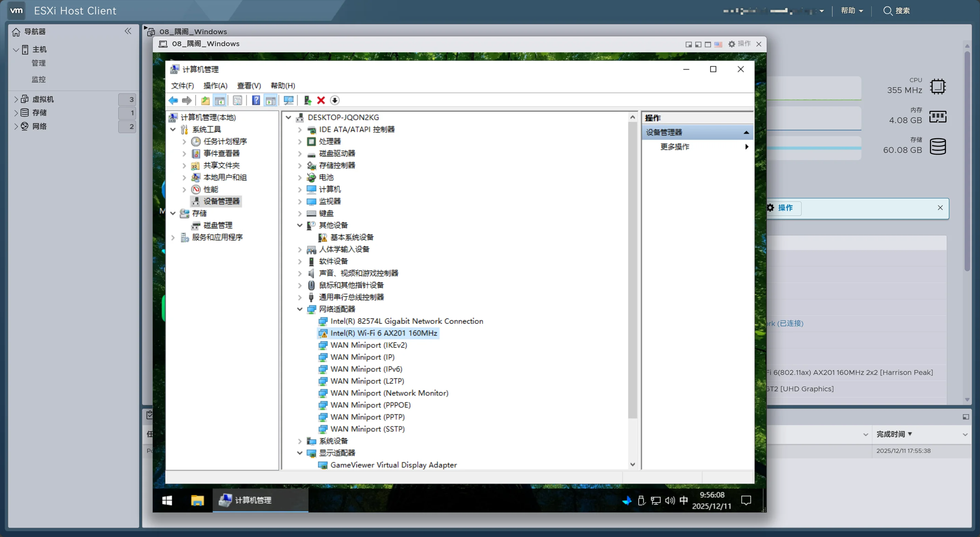Select Intel(R) Wi-Fi 6 AX201 160MHz adapter
The height and width of the screenshot is (537, 980).
tap(383, 333)
